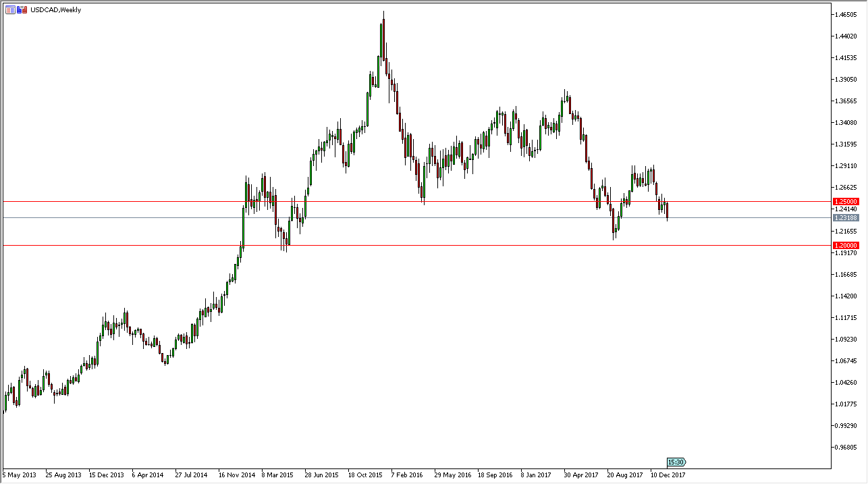Click the USDCAD,Weekly chart title
The height and width of the screenshot is (484, 868).
pos(55,10)
